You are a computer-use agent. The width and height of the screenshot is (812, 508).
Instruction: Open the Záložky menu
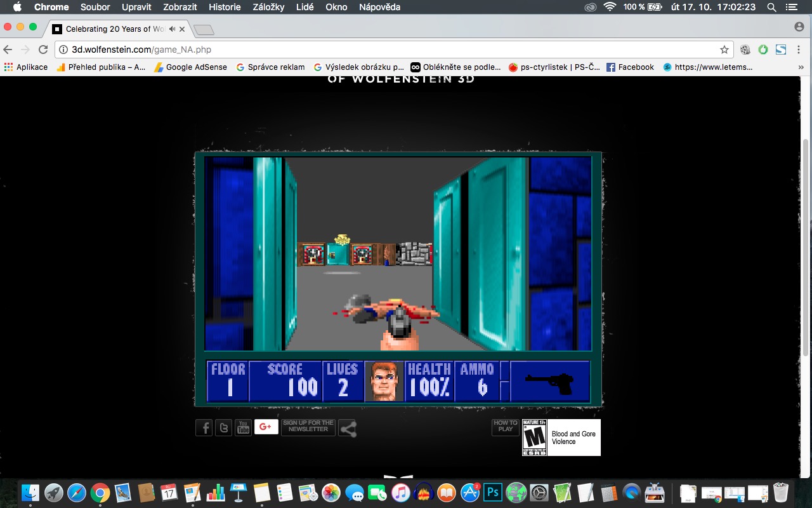270,7
